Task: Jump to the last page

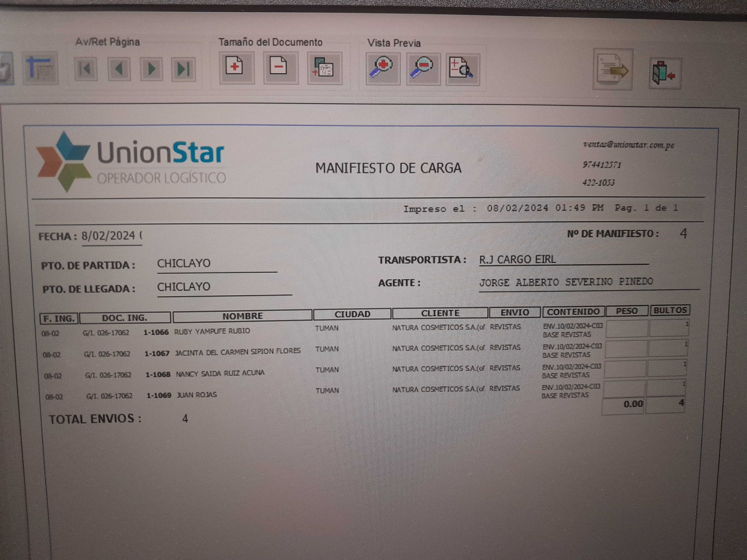Action: pos(183,70)
